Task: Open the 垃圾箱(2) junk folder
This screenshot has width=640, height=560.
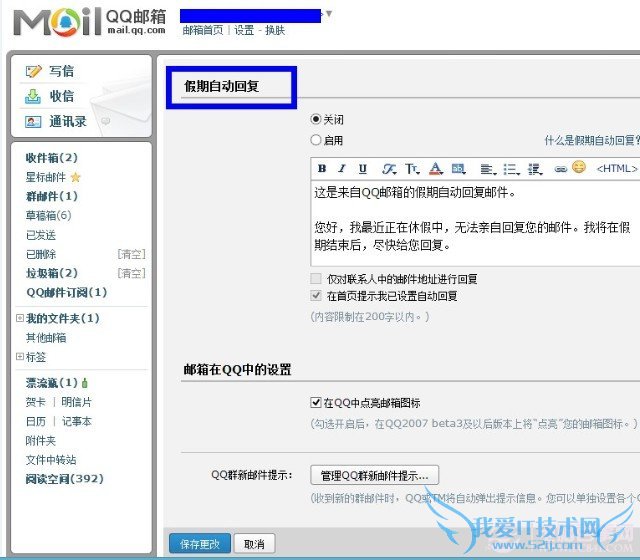Action: click(x=51, y=273)
